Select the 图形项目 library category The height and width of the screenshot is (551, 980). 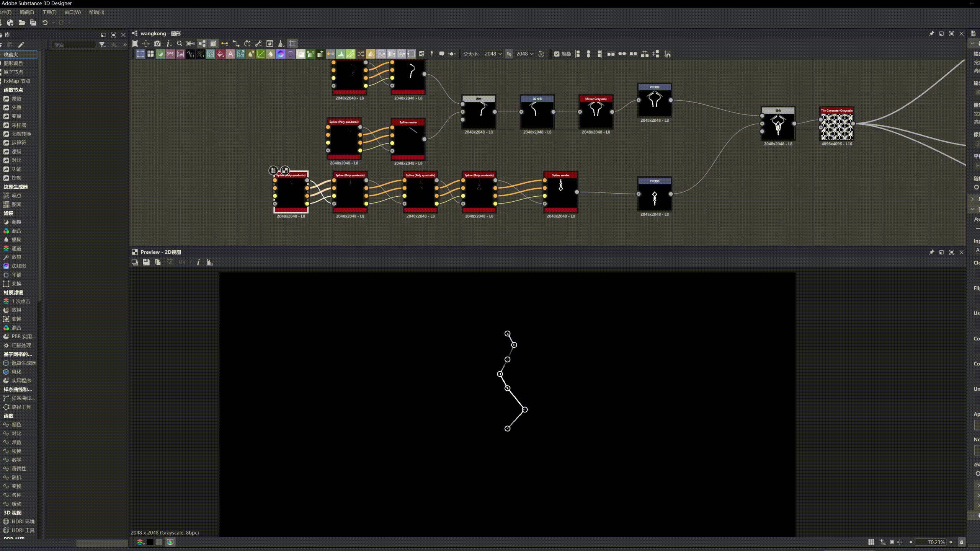pos(13,64)
